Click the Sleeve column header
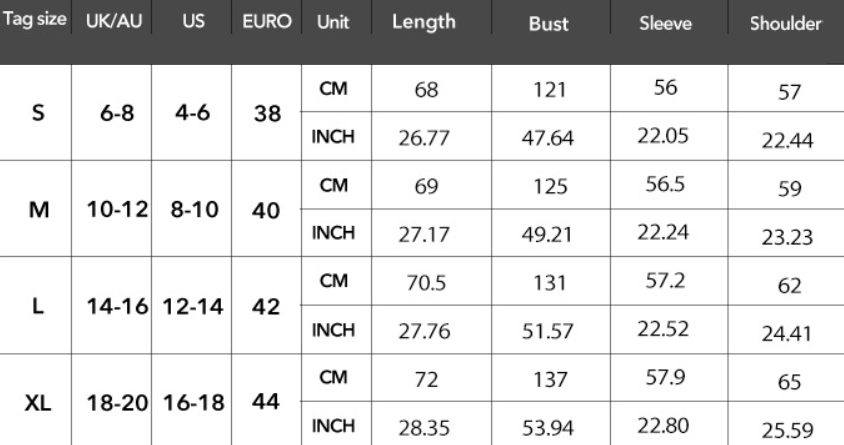This screenshot has width=844, height=445. point(665,23)
